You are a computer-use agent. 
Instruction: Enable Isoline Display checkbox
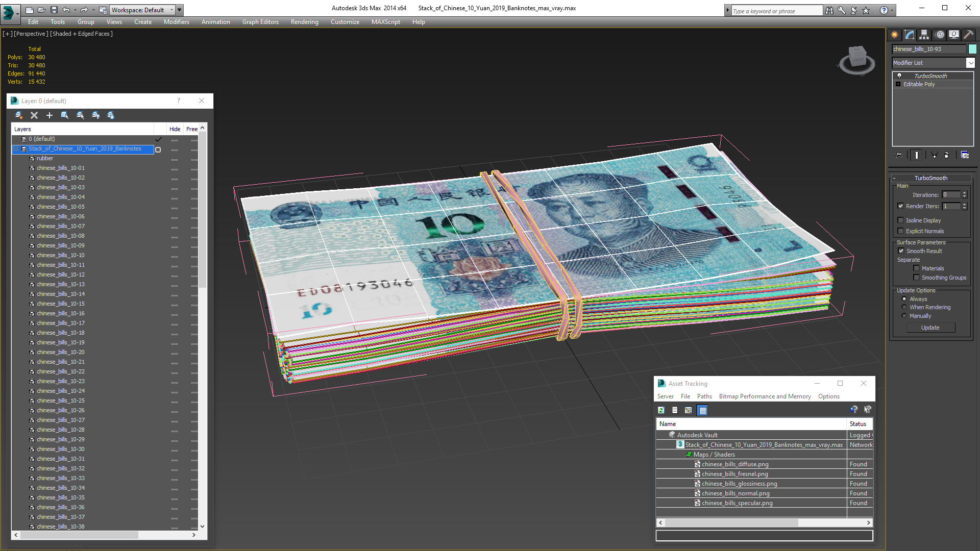[x=901, y=220]
